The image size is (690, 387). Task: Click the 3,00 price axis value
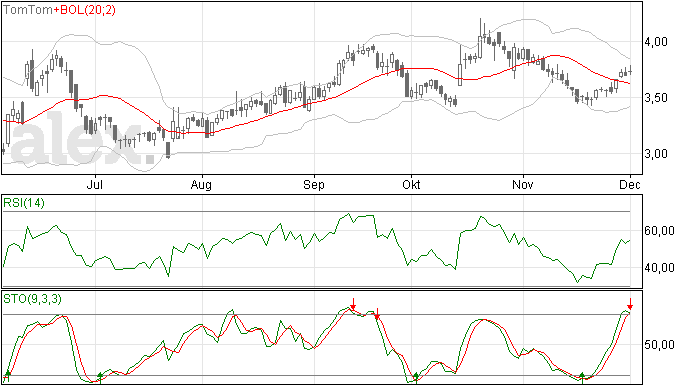click(656, 154)
